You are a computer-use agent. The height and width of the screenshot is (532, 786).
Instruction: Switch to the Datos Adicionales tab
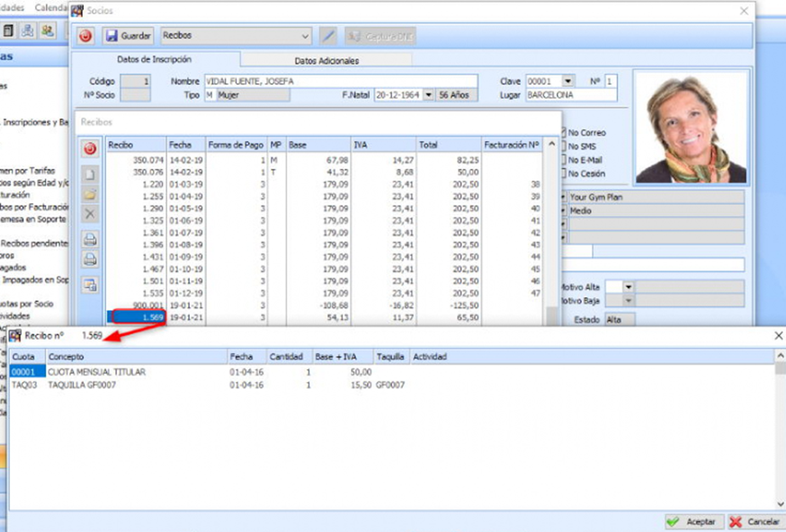click(326, 60)
